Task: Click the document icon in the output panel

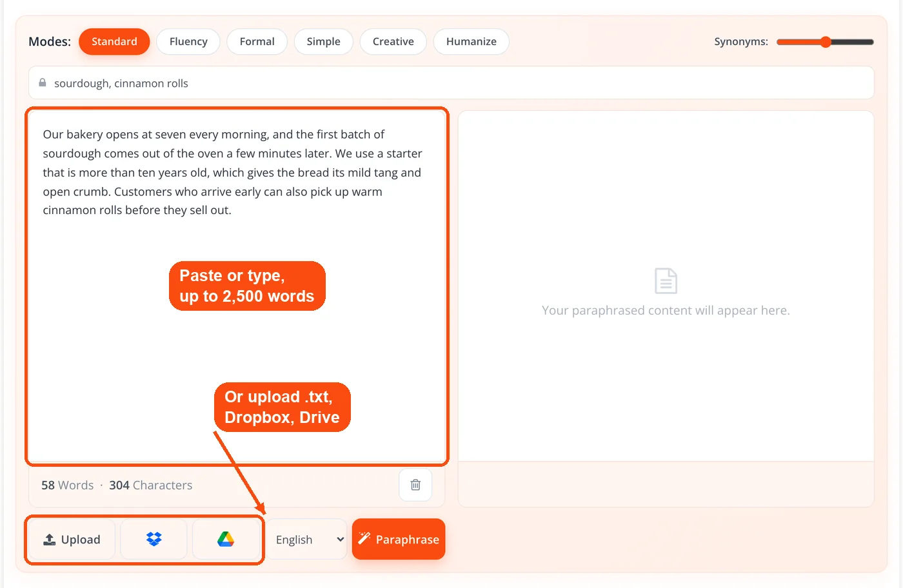Action: point(666,280)
